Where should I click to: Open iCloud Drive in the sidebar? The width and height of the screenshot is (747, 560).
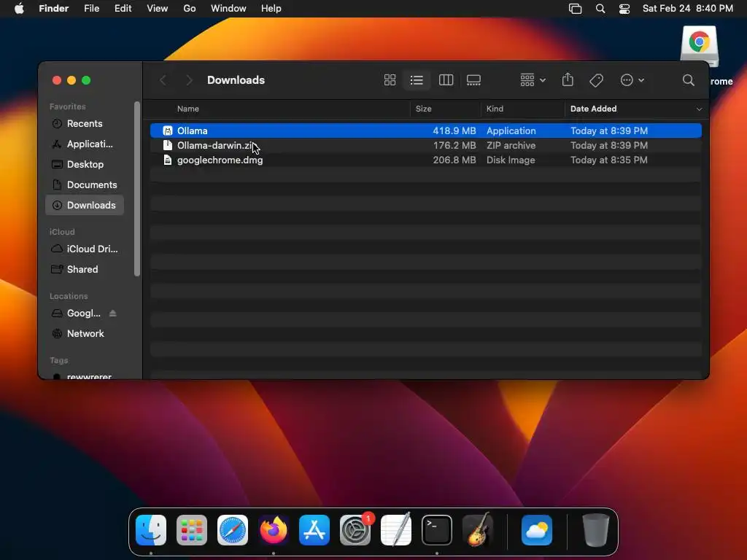85,249
